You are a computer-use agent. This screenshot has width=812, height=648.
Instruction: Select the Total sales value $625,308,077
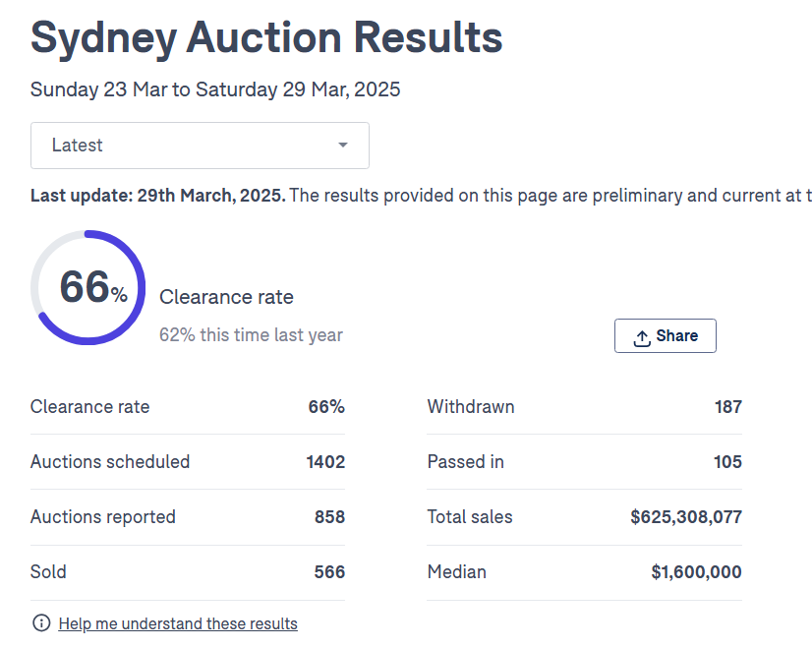pyautogui.click(x=685, y=517)
